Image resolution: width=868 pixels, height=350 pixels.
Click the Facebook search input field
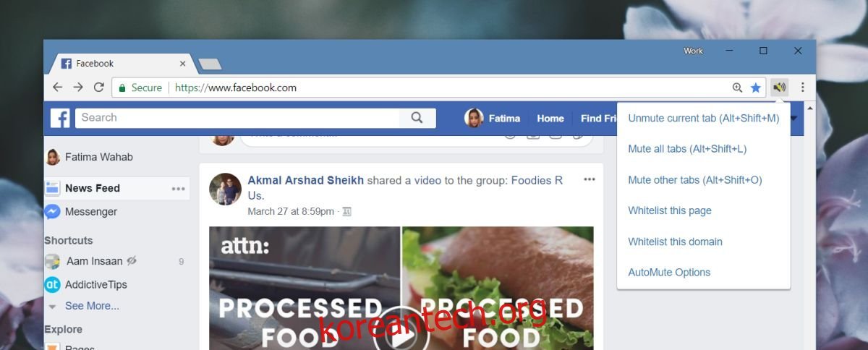point(238,118)
